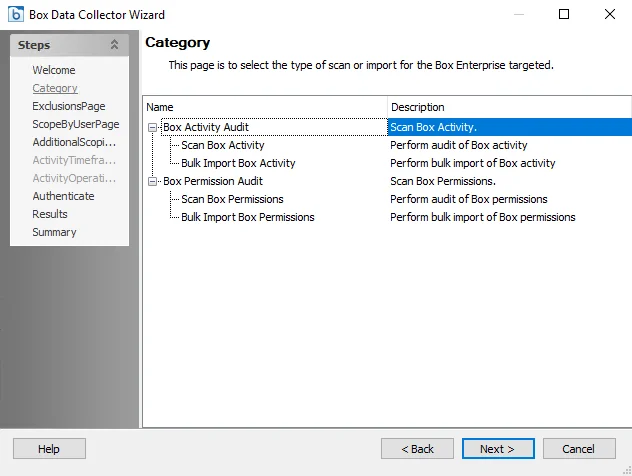The image size is (632, 476).
Task: Maximize the Box Data Collector Wizard window
Action: point(564,15)
